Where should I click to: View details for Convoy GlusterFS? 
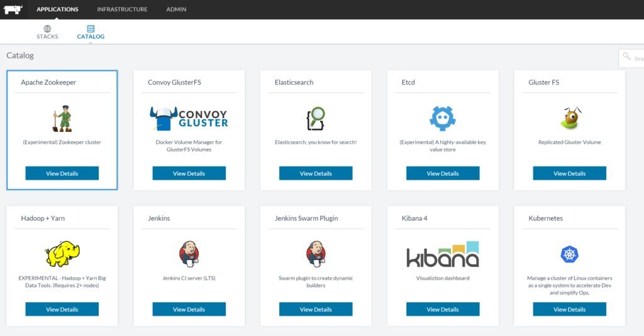(x=189, y=173)
